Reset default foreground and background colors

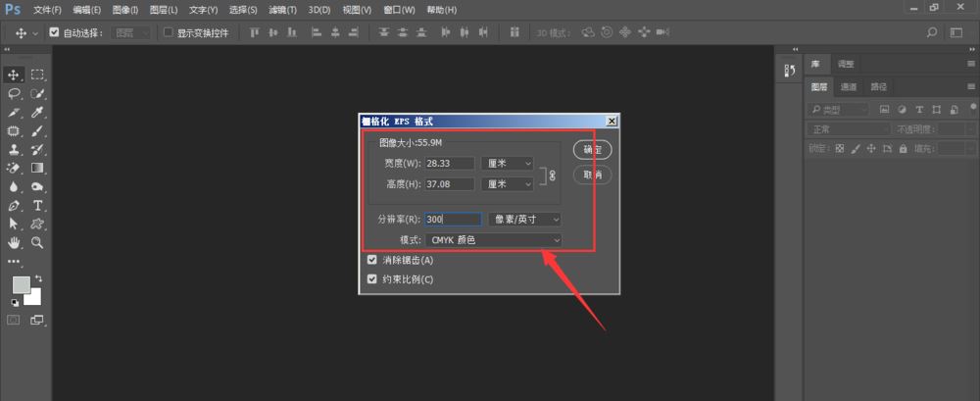[x=15, y=303]
